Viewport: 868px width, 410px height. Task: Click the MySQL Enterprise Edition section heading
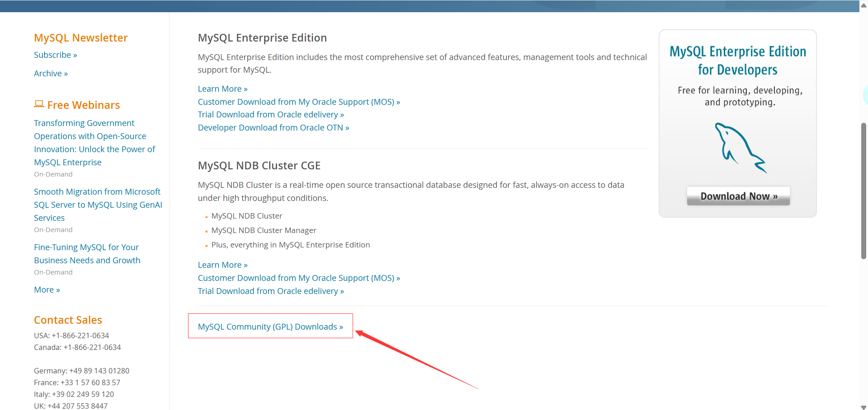(262, 37)
